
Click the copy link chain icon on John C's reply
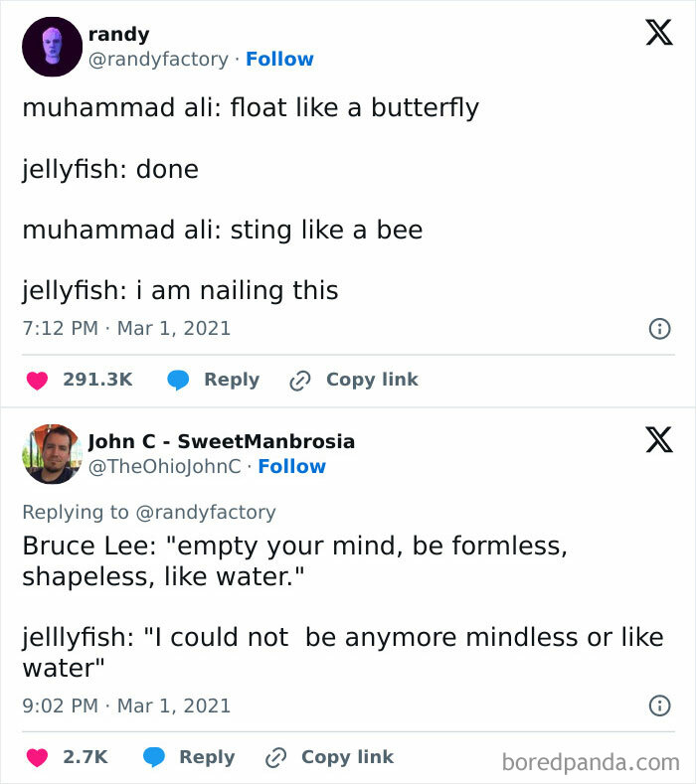[x=275, y=757]
